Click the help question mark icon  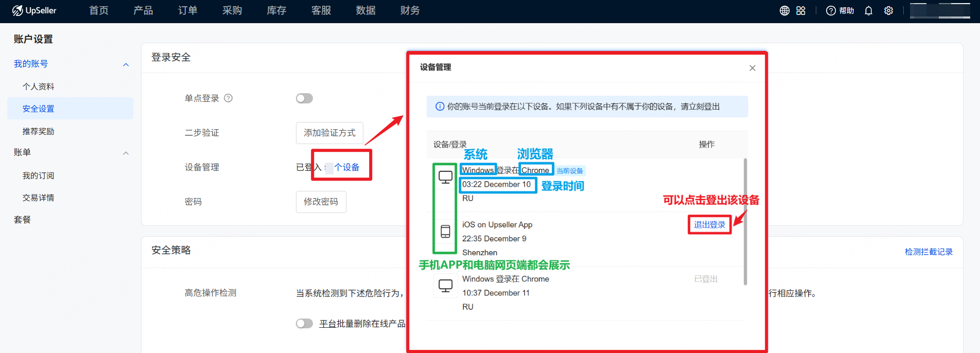click(831, 11)
